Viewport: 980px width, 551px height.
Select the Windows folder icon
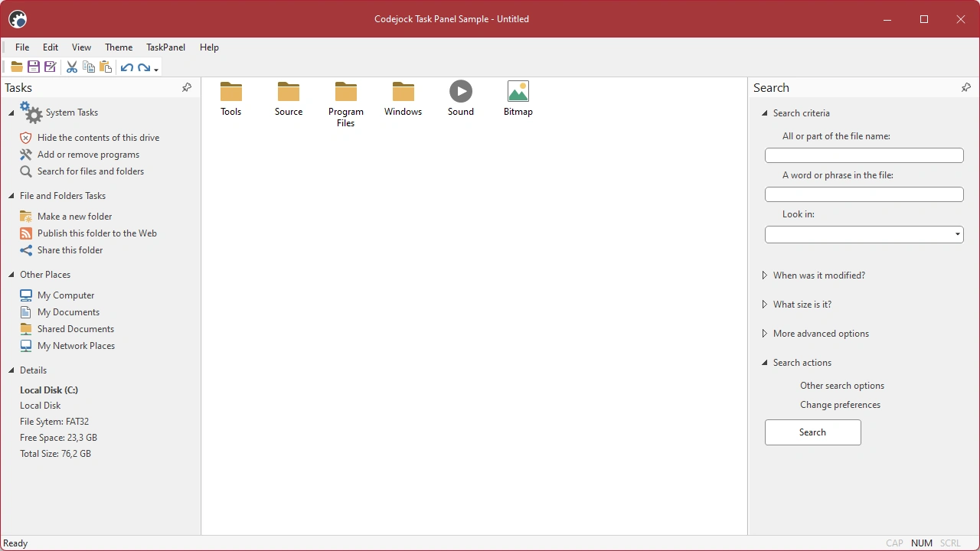(403, 99)
